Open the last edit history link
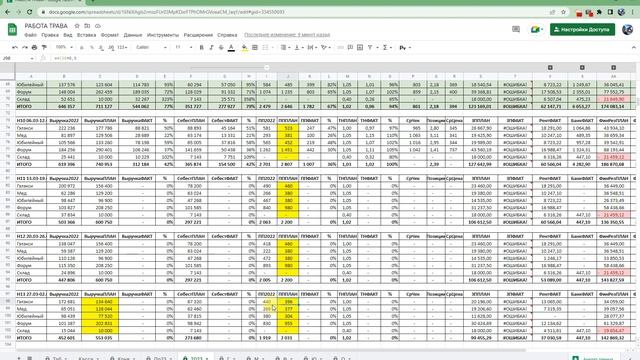The width and height of the screenshot is (640, 360). pyautogui.click(x=287, y=35)
